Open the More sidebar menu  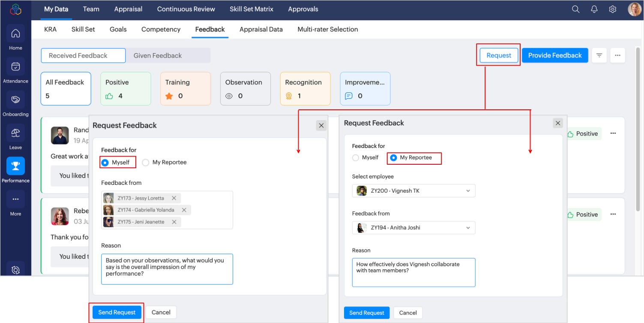[15, 199]
